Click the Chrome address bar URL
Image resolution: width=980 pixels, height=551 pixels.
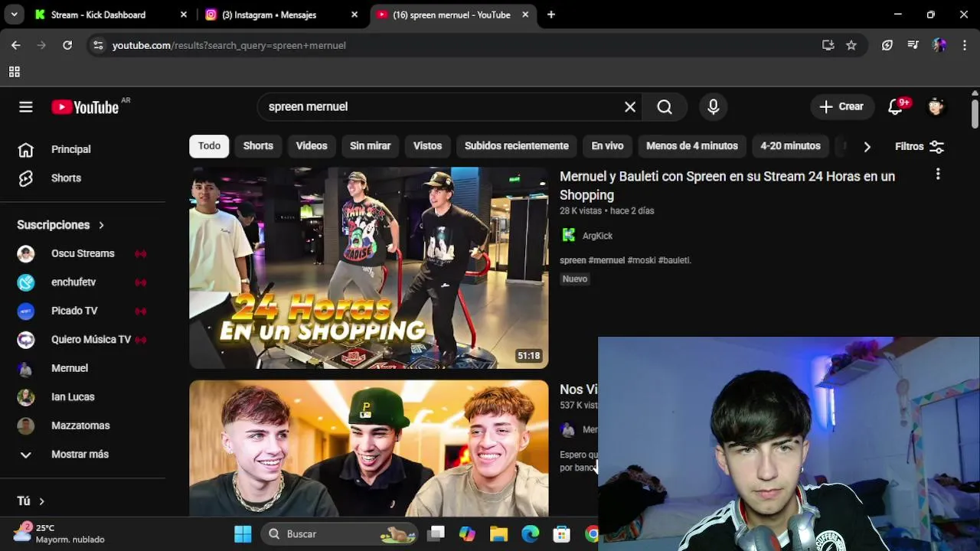(229, 45)
